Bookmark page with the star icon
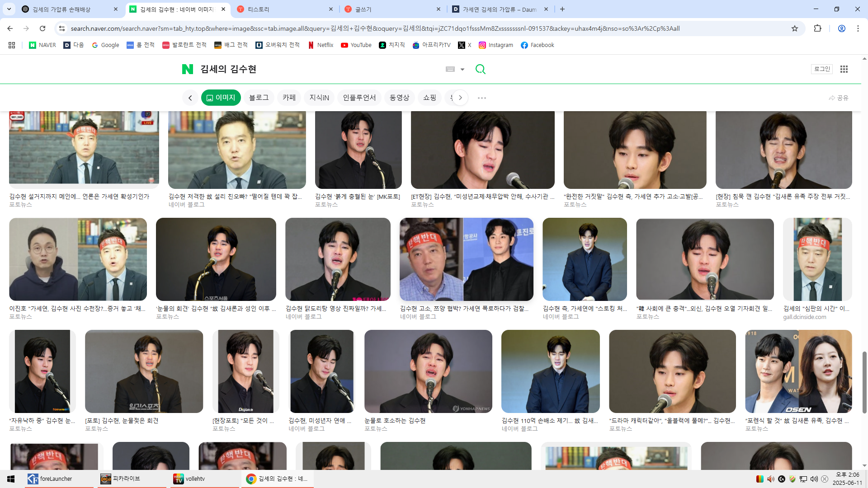 (794, 28)
